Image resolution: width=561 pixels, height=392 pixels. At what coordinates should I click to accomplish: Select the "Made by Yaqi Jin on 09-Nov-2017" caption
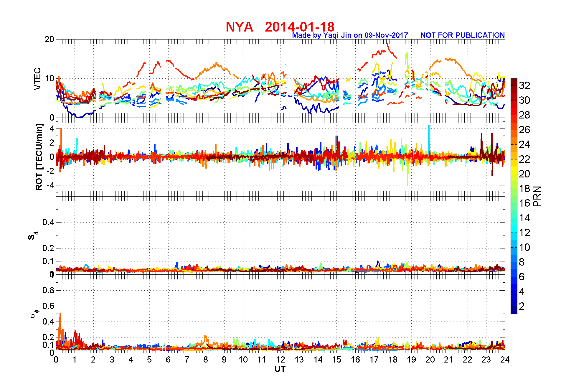tap(350, 35)
